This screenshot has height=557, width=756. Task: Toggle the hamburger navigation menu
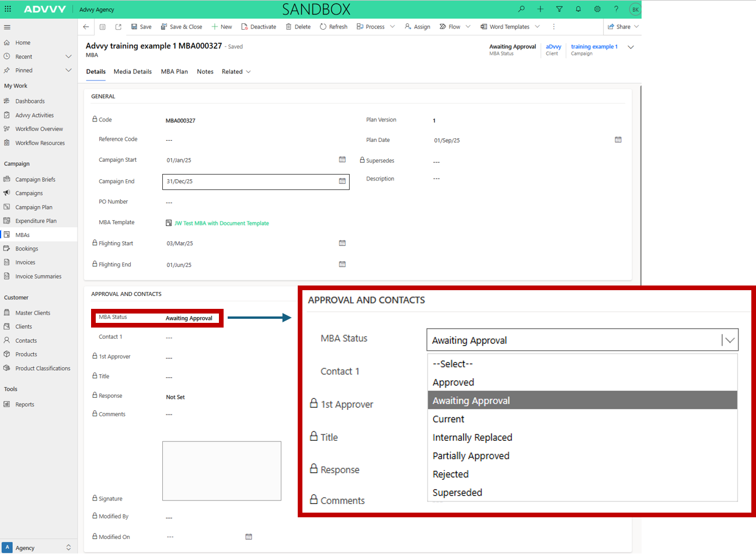7,27
